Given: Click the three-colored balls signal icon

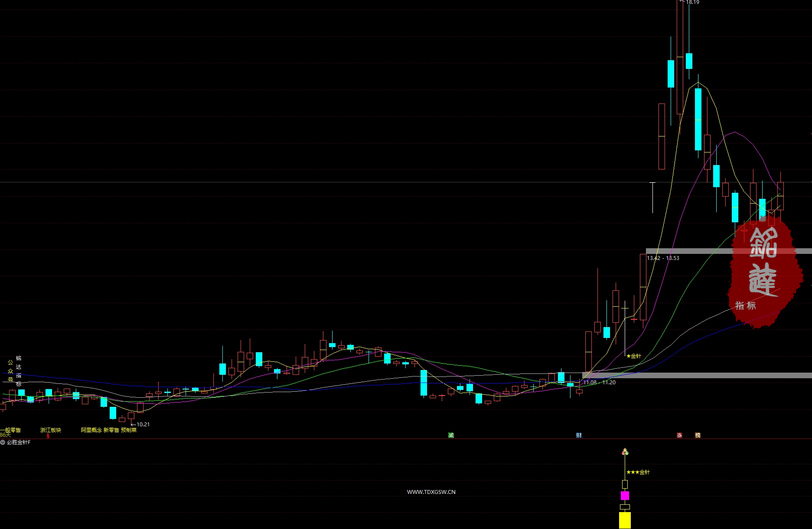Looking at the screenshot, I should pyautogui.click(x=625, y=452).
